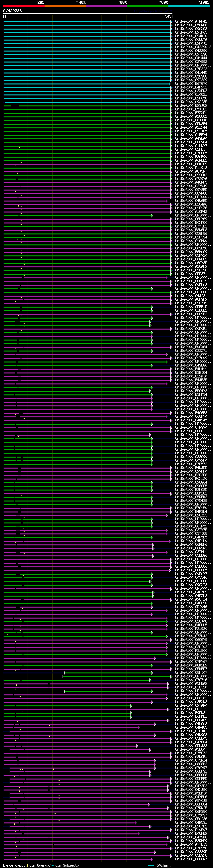Click the UniRef100_A7P2I2 label
Viewport: 213px width, 868px height.
tap(191, 69)
